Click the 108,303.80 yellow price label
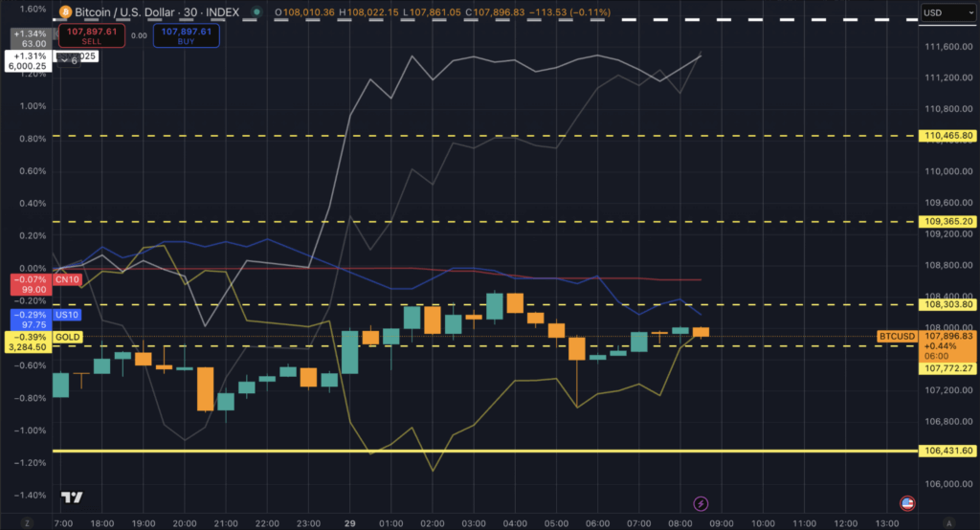The image size is (980, 530). pos(948,304)
